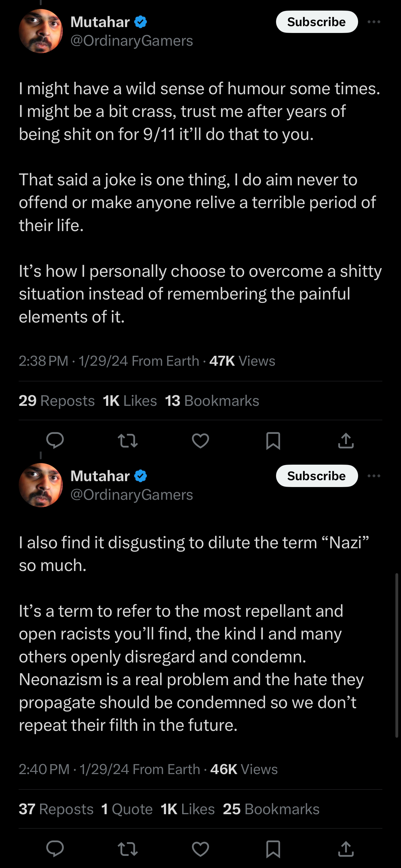Subscribe to Mutahar on second tweet
Viewport: 401px width, 868px height.
pyautogui.click(x=317, y=476)
